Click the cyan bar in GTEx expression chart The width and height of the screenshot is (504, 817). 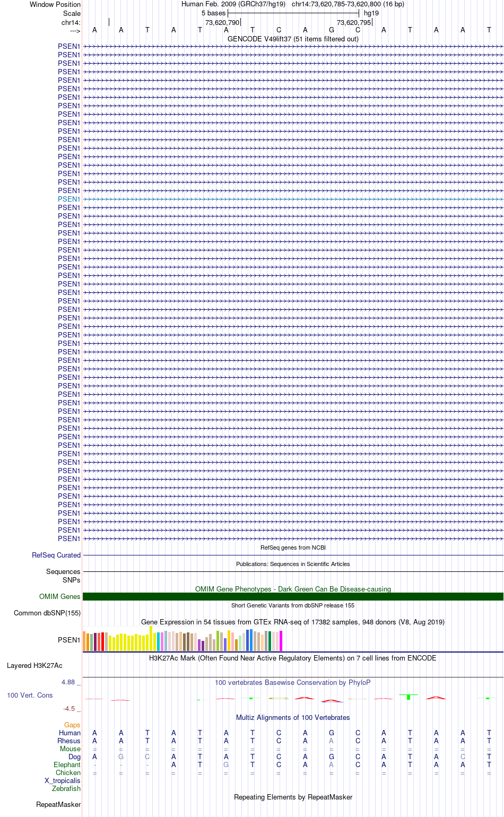click(x=158, y=641)
